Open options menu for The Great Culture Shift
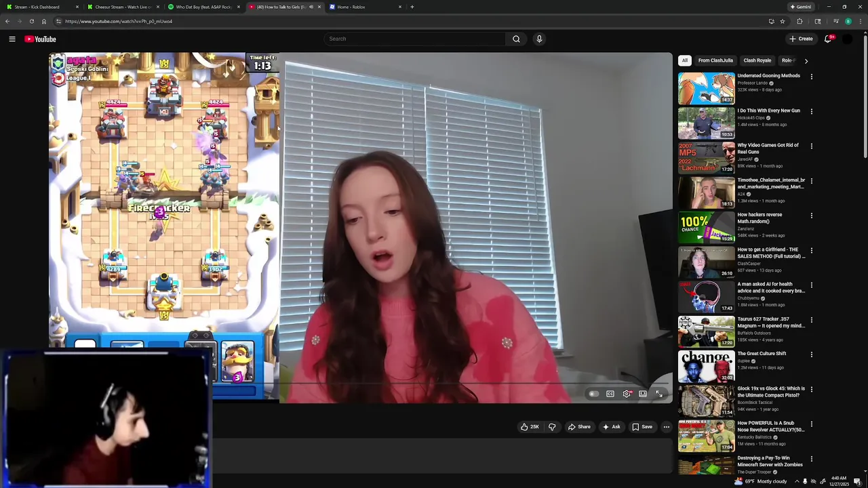Screen dimensions: 868x488 pyautogui.click(x=812, y=354)
